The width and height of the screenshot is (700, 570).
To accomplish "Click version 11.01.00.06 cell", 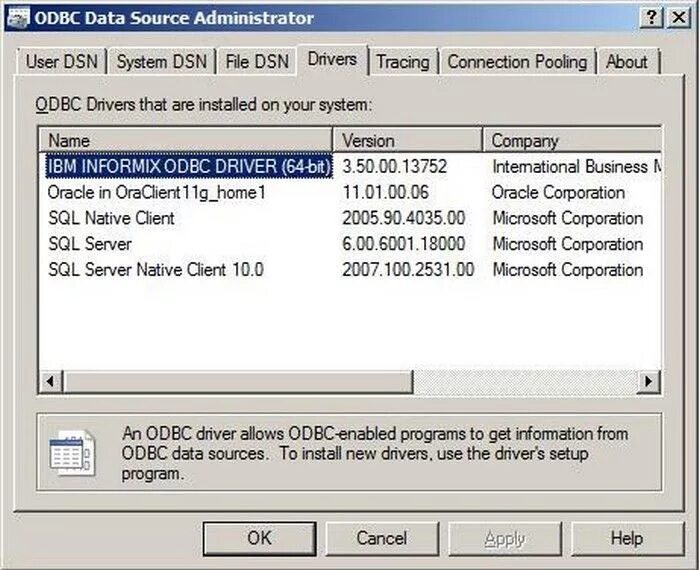I will [x=386, y=192].
